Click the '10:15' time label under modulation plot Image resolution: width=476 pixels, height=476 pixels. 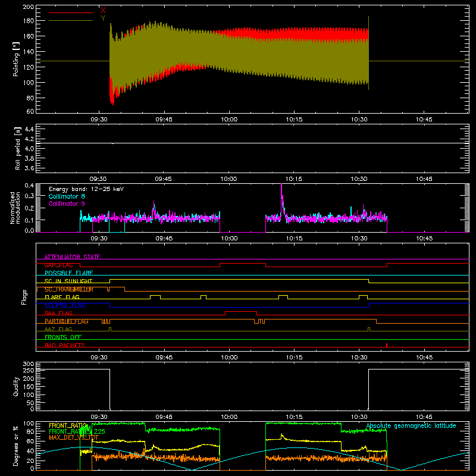pos(294,239)
